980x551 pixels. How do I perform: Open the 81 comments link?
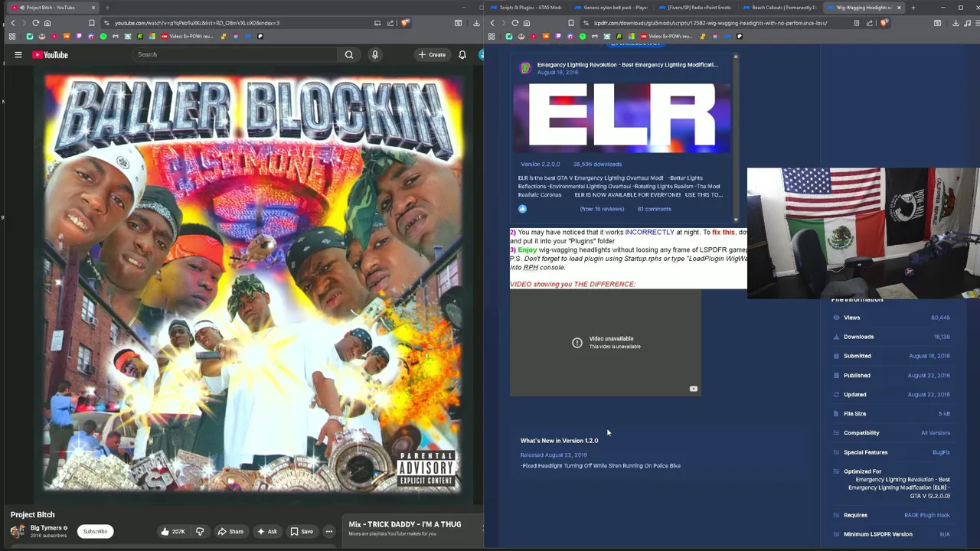point(654,209)
